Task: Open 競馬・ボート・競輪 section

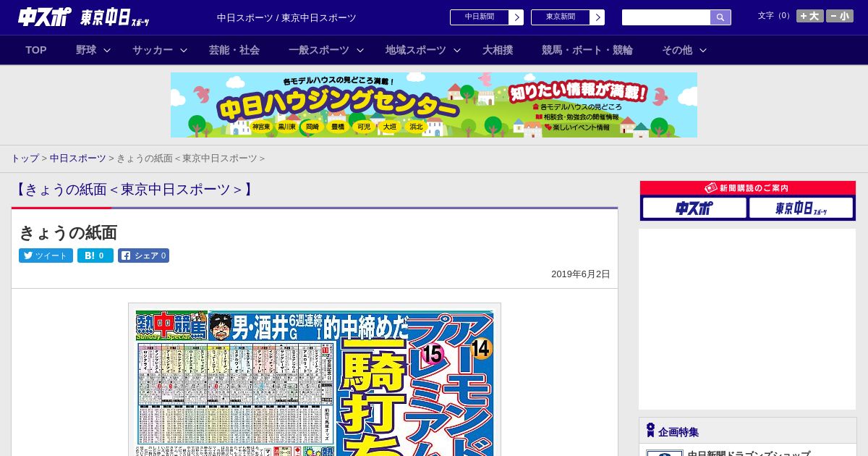Action: click(x=587, y=50)
